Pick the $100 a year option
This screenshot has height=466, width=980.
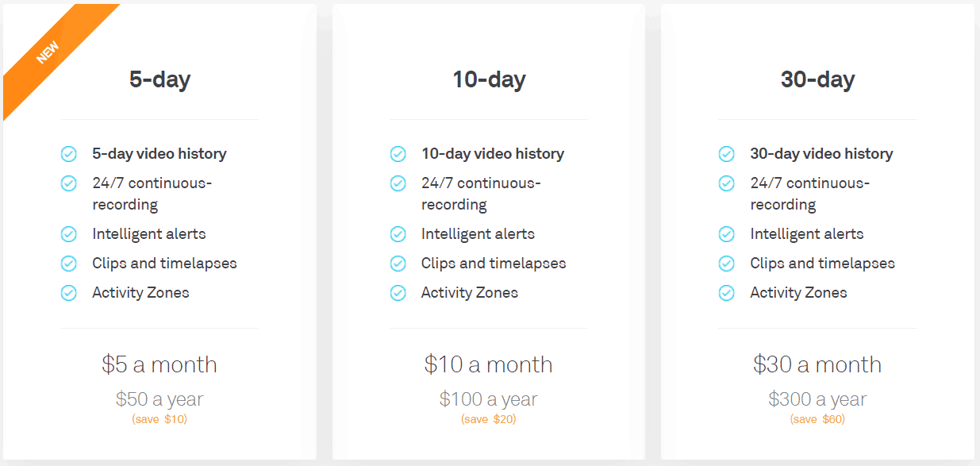pos(489,399)
